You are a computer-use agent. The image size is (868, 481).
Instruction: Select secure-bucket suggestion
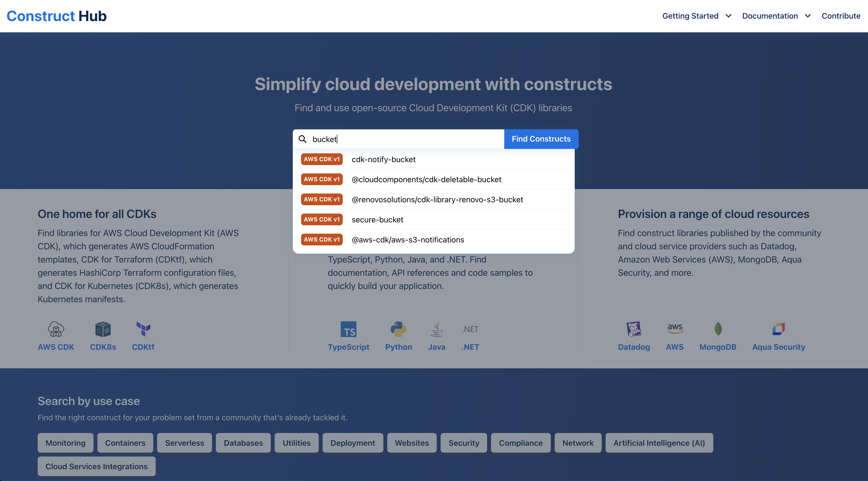pyautogui.click(x=433, y=219)
